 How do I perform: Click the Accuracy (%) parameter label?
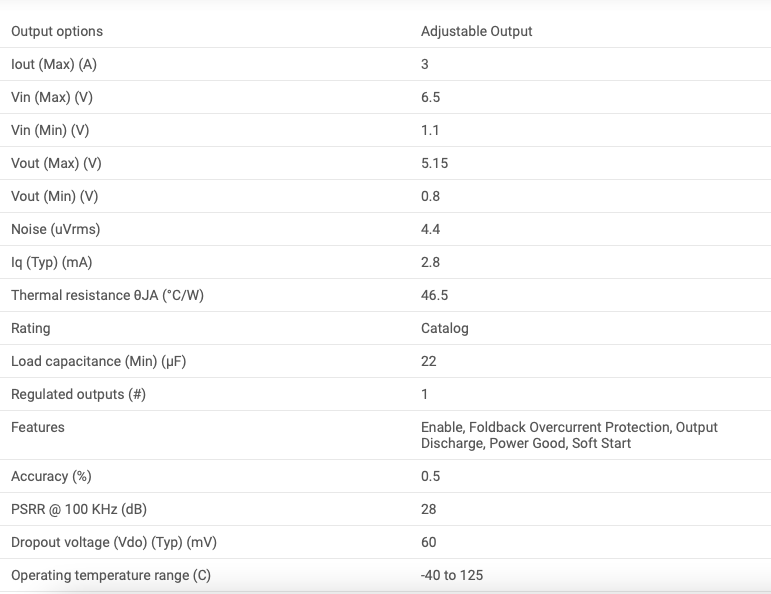click(51, 476)
